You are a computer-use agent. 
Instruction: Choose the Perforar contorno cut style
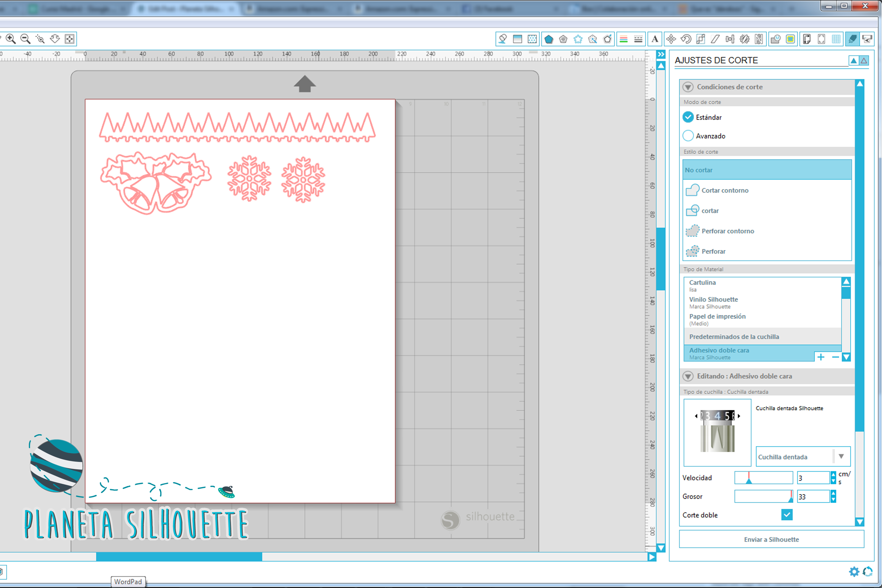point(767,231)
